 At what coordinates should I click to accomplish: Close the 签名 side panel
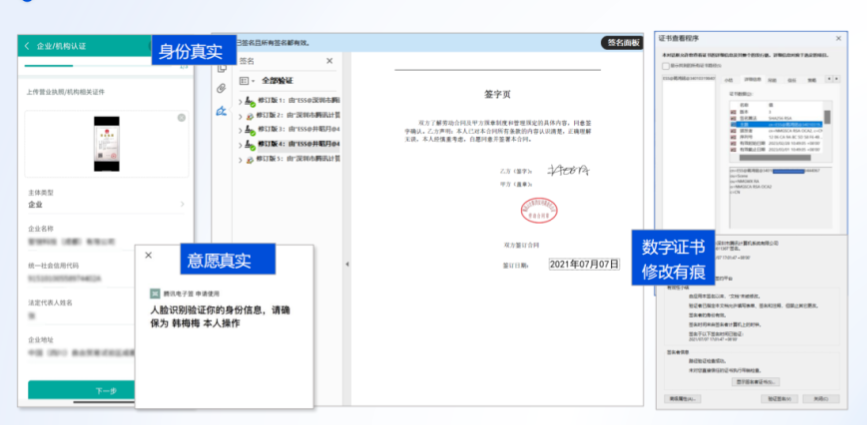pyautogui.click(x=330, y=61)
